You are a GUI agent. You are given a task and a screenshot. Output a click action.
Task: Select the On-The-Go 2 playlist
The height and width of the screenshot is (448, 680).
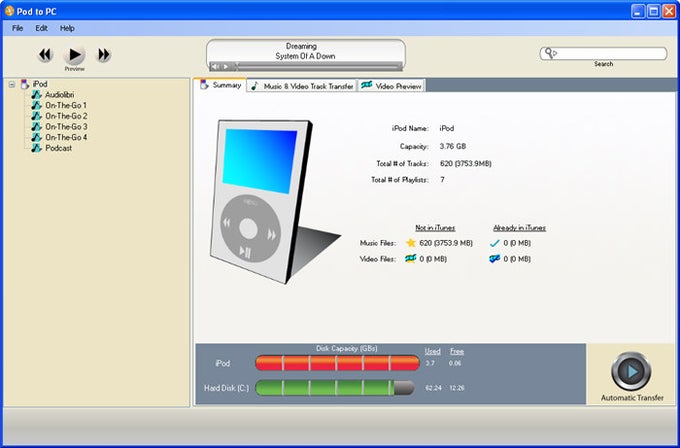(66, 116)
